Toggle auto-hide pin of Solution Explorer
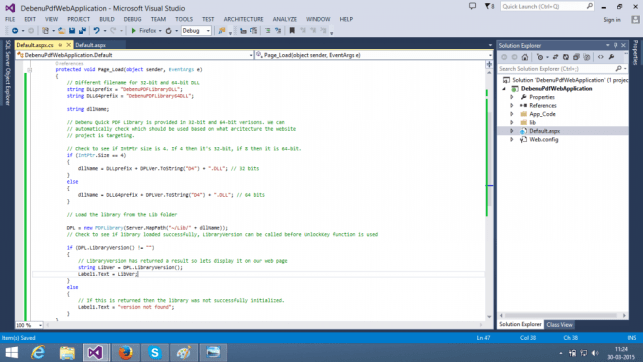The height and width of the screenshot is (362, 643). [x=616, y=45]
